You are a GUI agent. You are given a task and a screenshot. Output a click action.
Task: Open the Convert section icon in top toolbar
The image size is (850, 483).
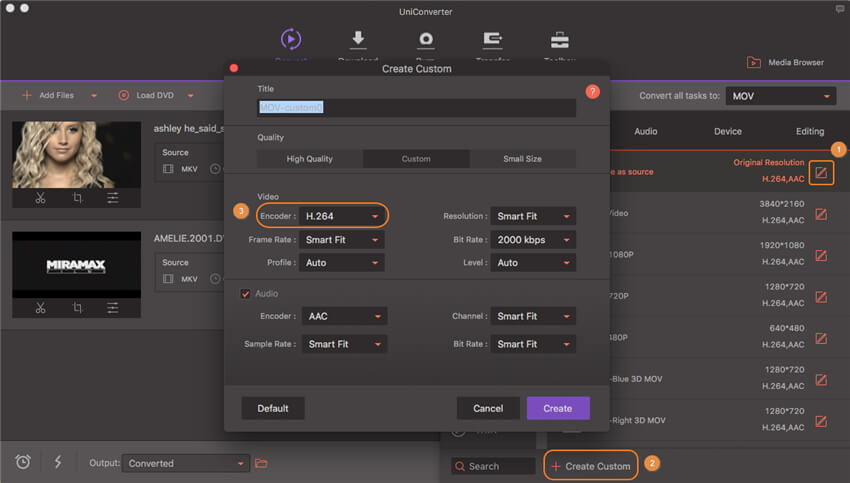coord(291,39)
